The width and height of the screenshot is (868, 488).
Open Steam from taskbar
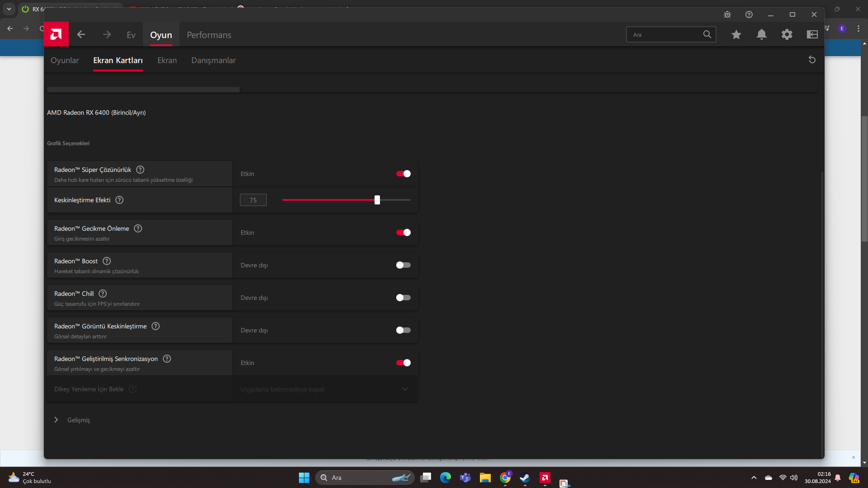[525, 478]
